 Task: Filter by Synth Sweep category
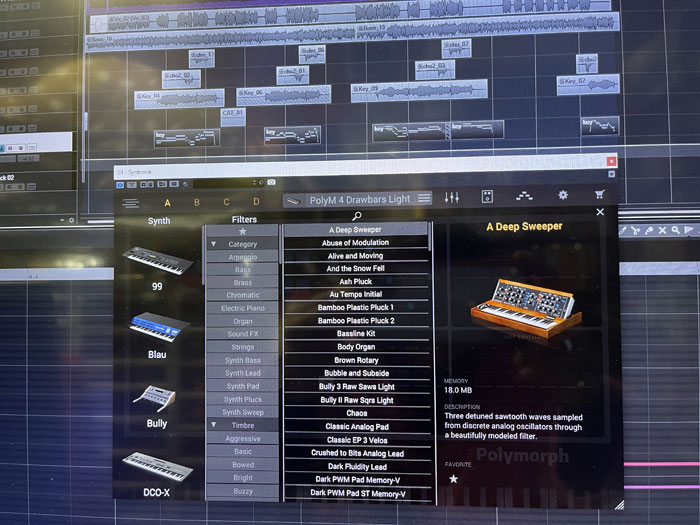click(242, 412)
